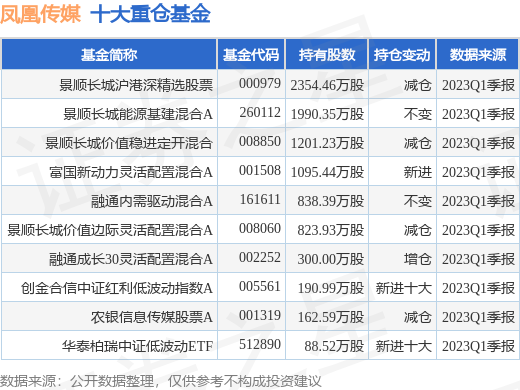Image resolution: width=520 pixels, height=390 pixels.
Task: Click 新进十大 in the 华泰柏瑞 row
Action: click(x=404, y=346)
